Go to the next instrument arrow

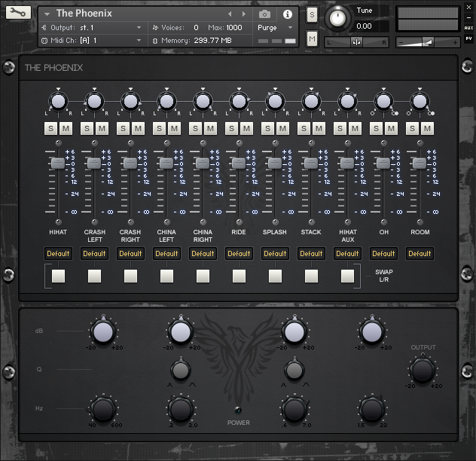pyautogui.click(x=243, y=14)
